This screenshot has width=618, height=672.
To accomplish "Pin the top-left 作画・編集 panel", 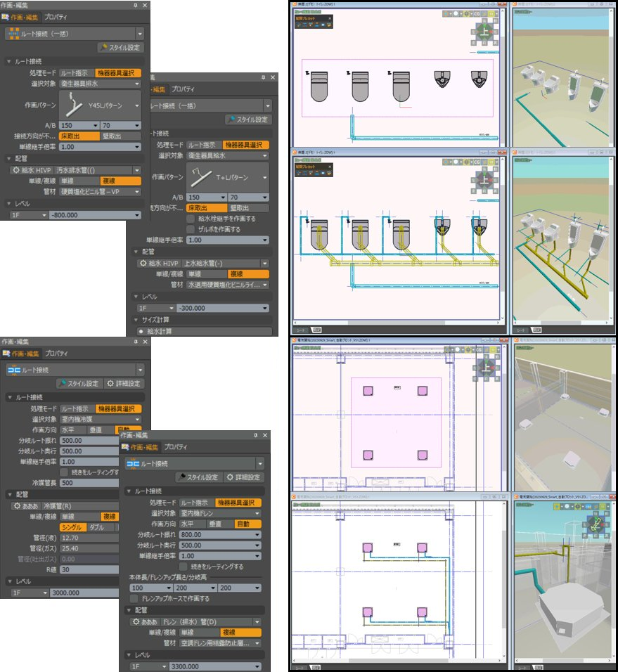I will click(136, 5).
